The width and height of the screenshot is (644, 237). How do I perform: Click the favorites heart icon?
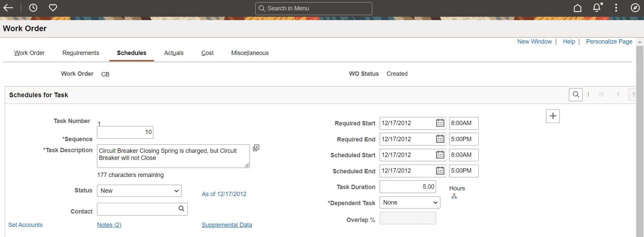point(53,8)
